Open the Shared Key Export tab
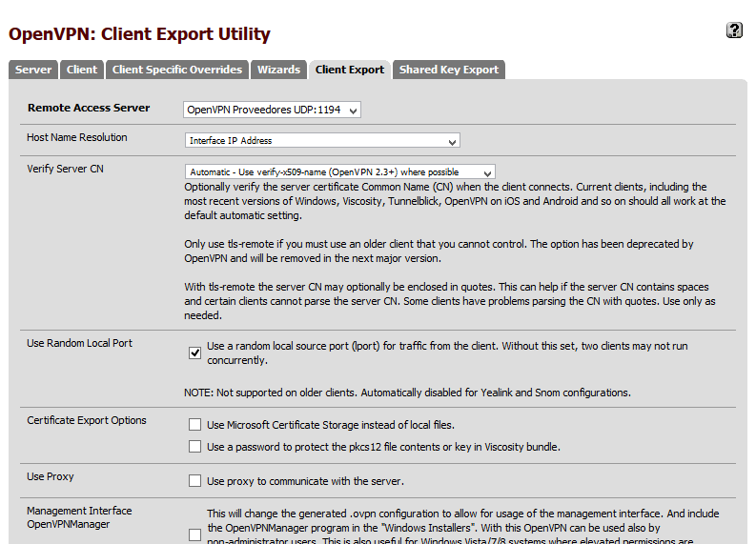This screenshot has height=544, width=756. click(x=449, y=70)
